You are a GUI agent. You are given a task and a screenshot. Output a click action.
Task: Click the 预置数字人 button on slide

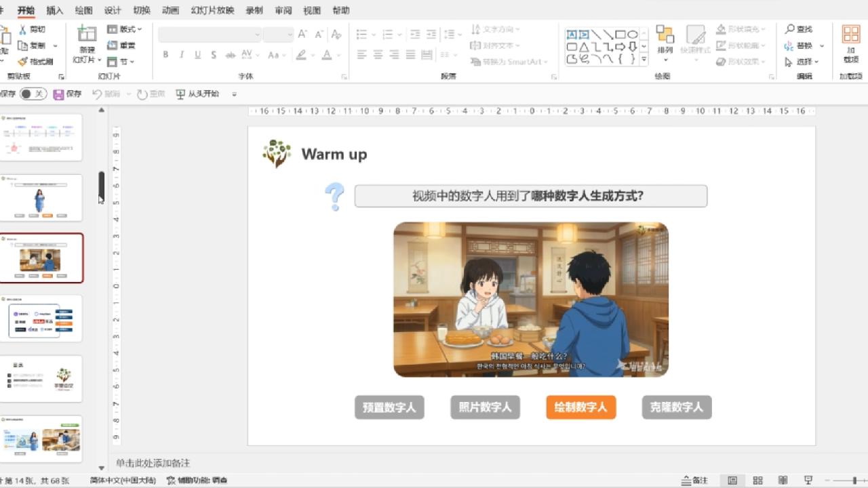(x=389, y=407)
